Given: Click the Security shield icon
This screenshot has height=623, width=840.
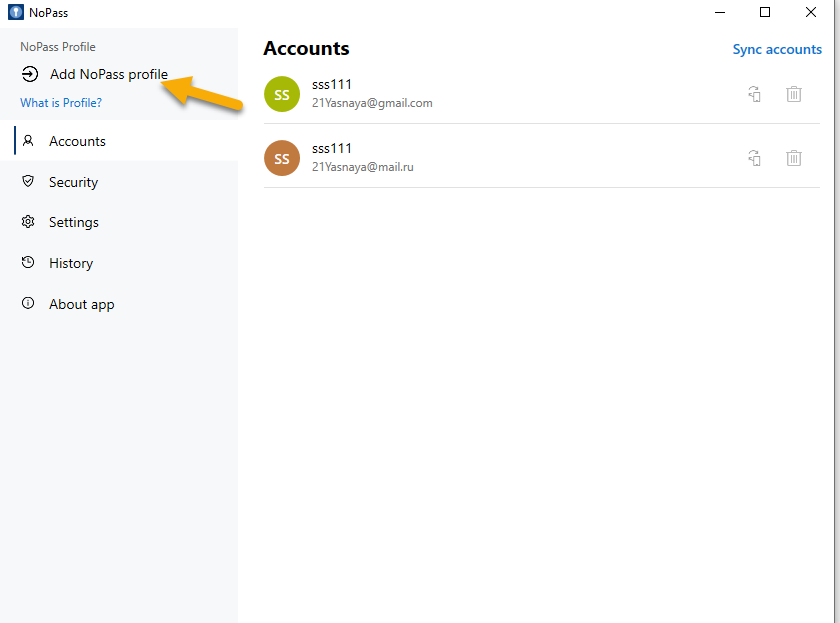Looking at the screenshot, I should click(x=28, y=182).
